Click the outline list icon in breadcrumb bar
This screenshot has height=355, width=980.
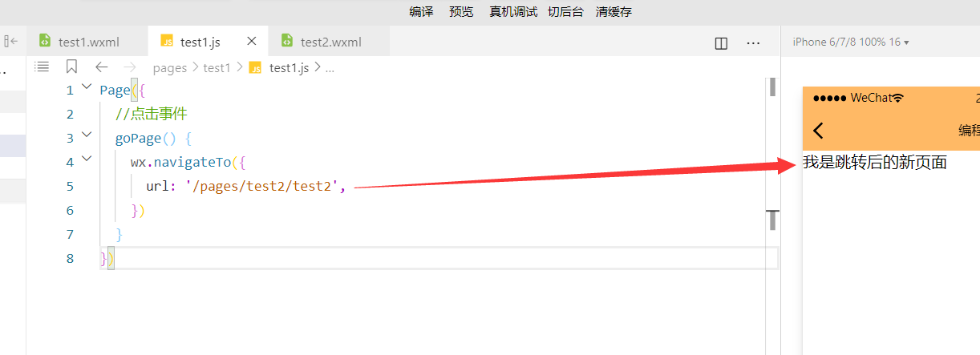[43, 67]
